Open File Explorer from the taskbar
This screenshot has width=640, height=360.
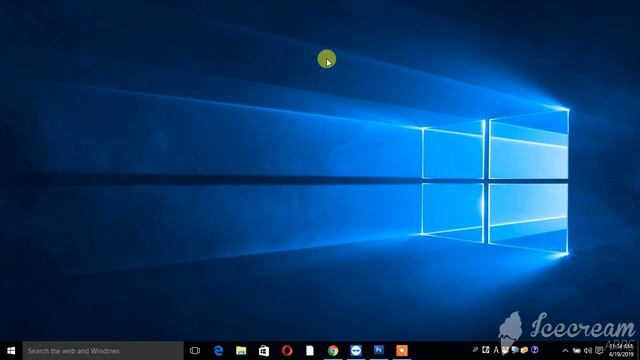[x=241, y=351]
